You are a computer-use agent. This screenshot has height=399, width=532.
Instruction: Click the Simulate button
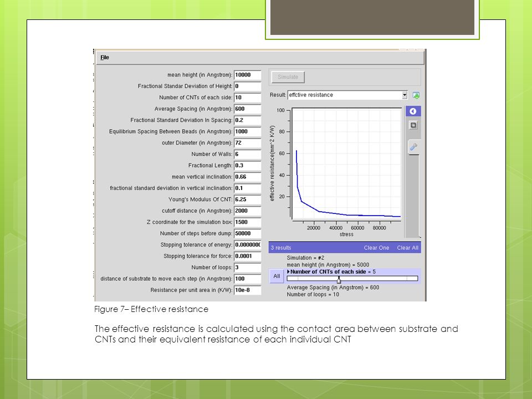pyautogui.click(x=288, y=77)
